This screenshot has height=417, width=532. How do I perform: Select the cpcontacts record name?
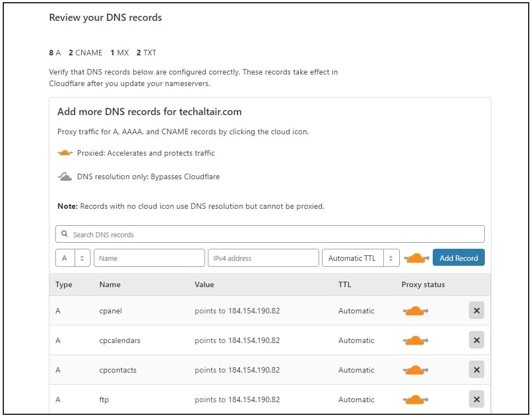[118, 370]
